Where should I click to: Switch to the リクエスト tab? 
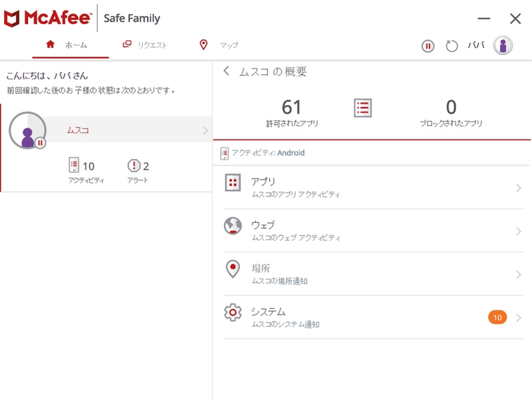pos(144,45)
